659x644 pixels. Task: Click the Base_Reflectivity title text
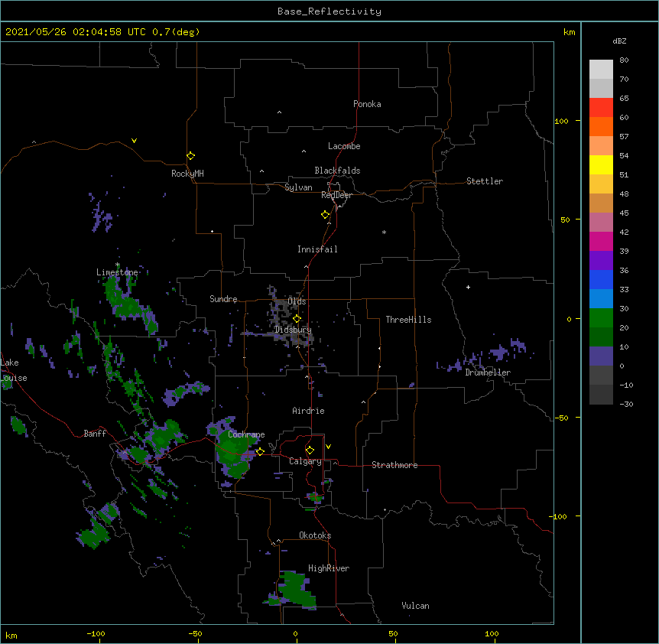[329, 11]
